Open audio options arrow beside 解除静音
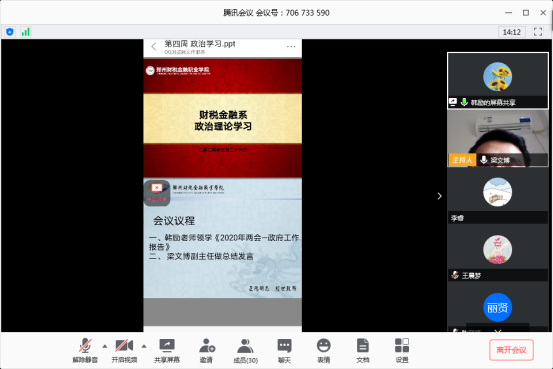 [x=105, y=346]
